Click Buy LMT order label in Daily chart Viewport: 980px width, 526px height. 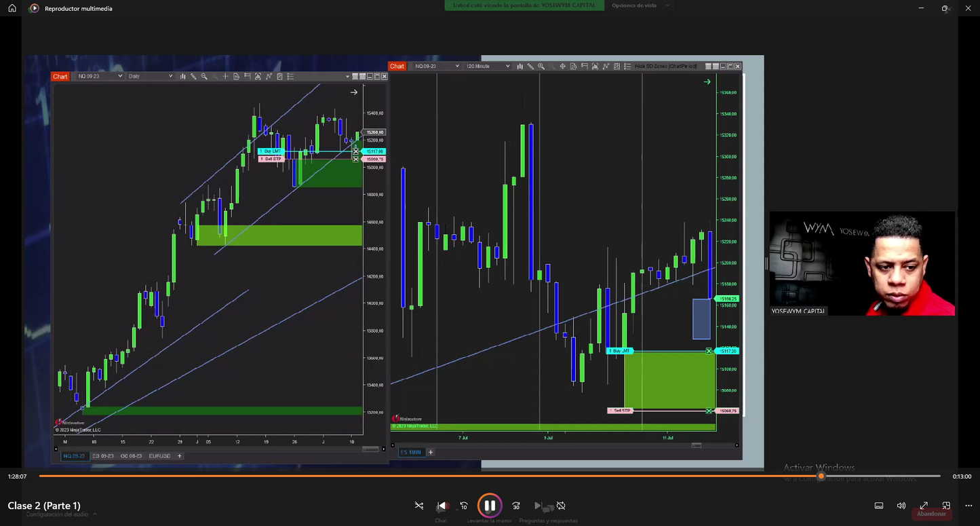[x=271, y=151]
